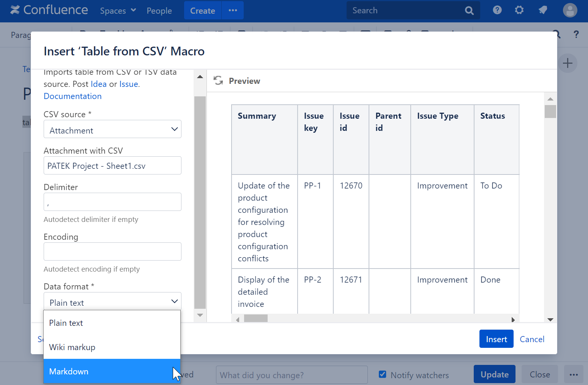Click the People menu item
The width and height of the screenshot is (588, 385).
click(159, 11)
